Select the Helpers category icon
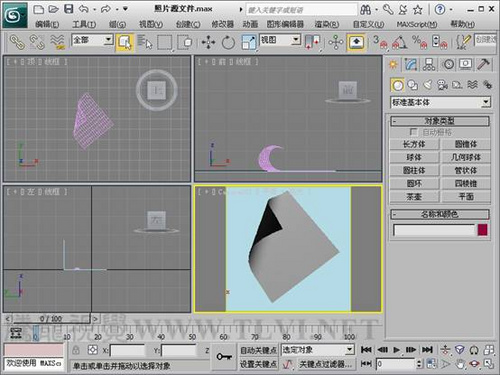The height and width of the screenshot is (375, 500). (457, 85)
